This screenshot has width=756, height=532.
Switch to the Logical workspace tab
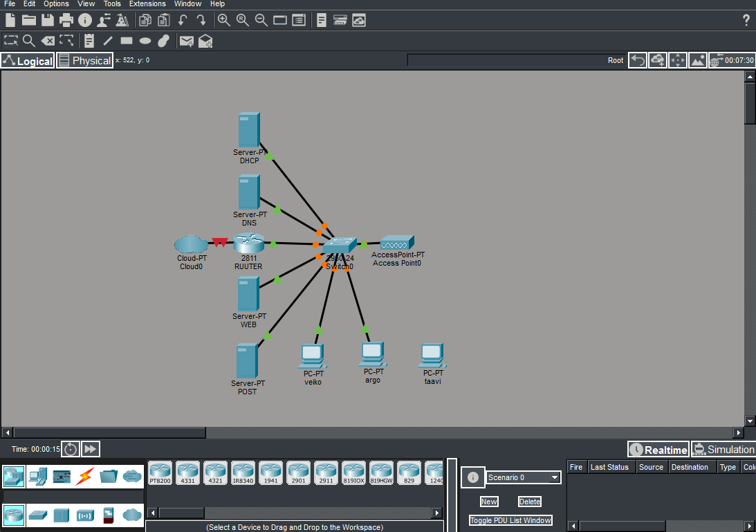click(28, 61)
